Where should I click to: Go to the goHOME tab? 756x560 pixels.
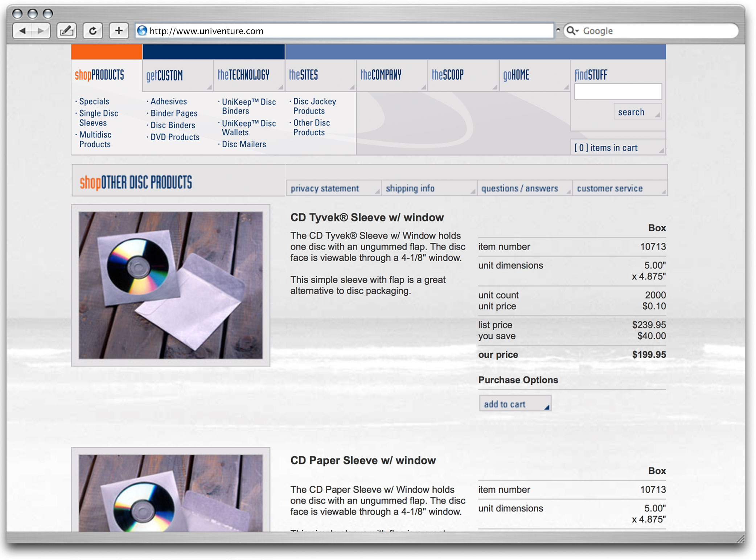click(535, 75)
